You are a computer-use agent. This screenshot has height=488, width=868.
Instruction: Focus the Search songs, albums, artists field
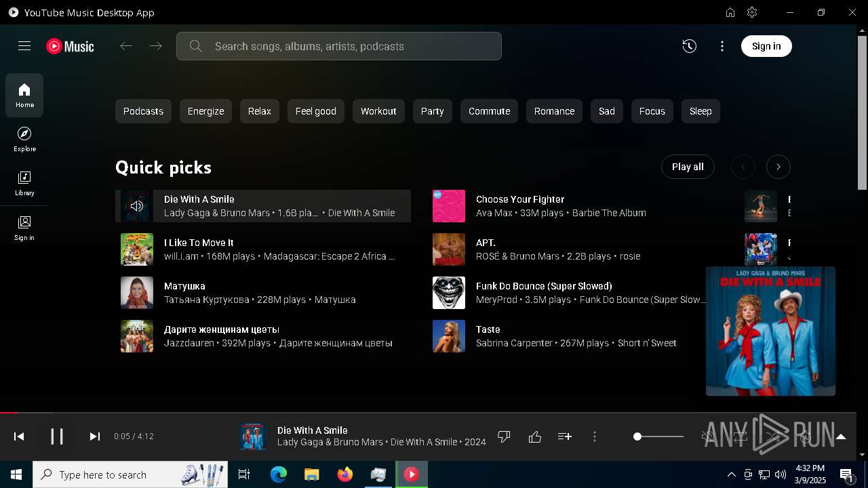[x=339, y=46]
